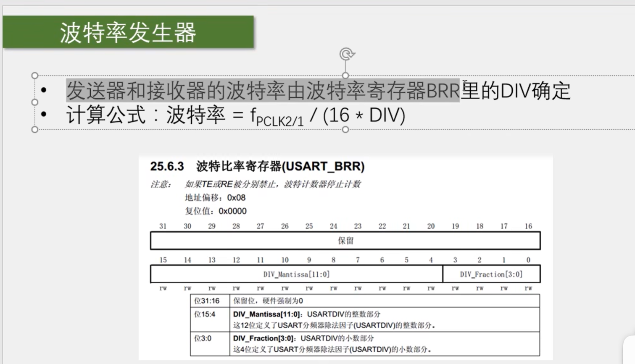Image resolution: width=635 pixels, height=364 pixels.
Task: Click the note 如果TE或RE被分别禁止
Action: [272, 184]
